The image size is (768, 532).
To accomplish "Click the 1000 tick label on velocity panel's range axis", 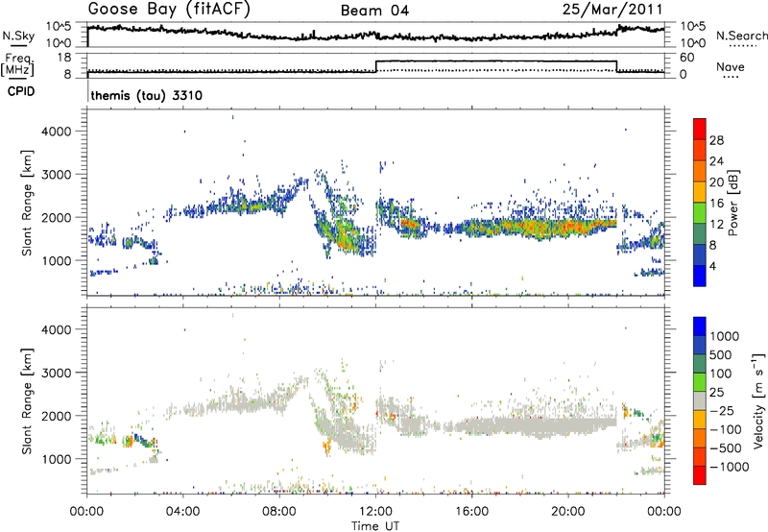I will [x=57, y=459].
